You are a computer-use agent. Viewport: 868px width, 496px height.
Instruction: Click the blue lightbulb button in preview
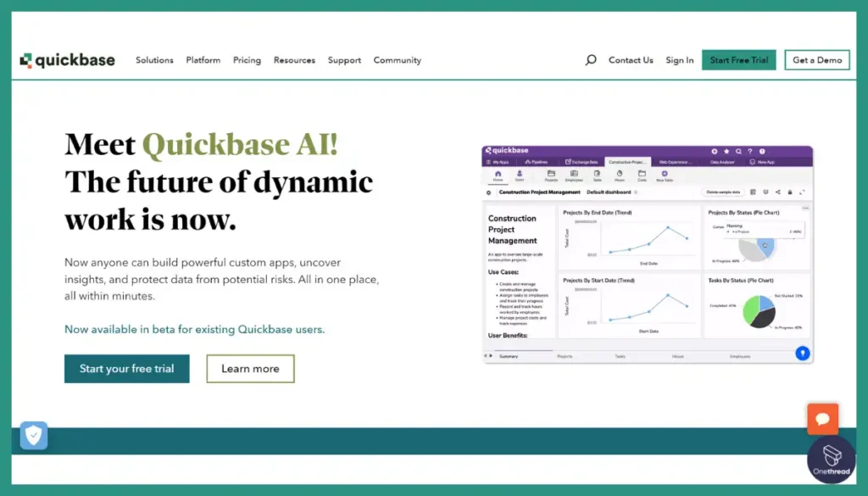coord(803,354)
